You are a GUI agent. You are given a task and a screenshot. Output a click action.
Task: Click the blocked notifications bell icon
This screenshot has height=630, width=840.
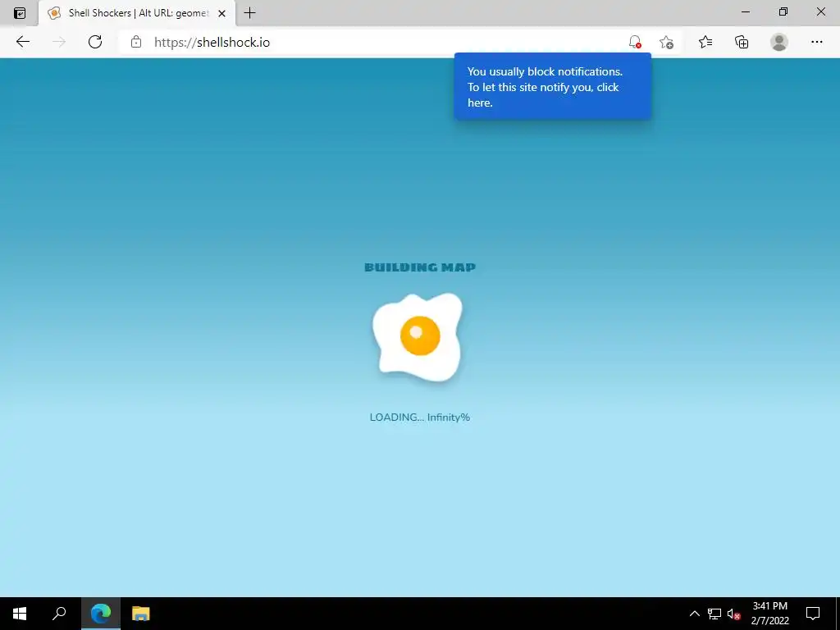tap(635, 42)
